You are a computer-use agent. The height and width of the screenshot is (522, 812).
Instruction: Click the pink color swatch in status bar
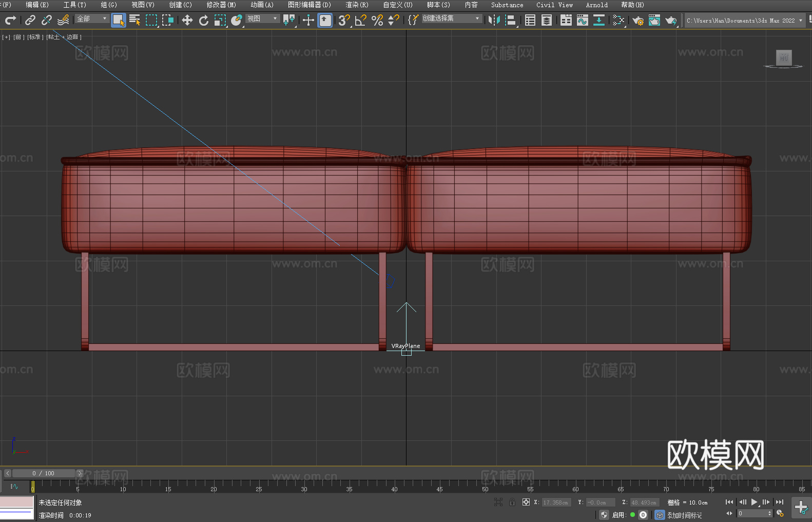pos(17,502)
